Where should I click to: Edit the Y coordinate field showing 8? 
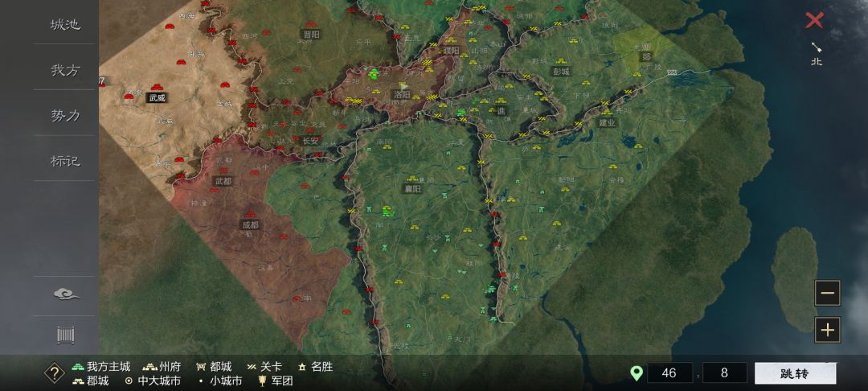click(x=725, y=372)
